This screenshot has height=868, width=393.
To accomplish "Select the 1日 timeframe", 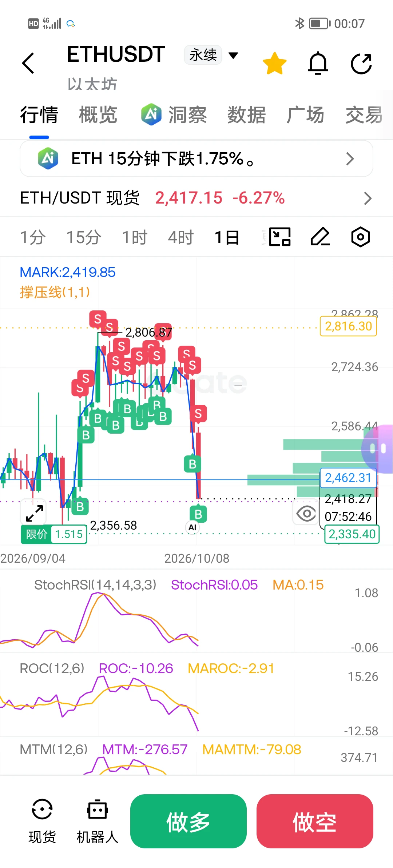I will 227,237.
